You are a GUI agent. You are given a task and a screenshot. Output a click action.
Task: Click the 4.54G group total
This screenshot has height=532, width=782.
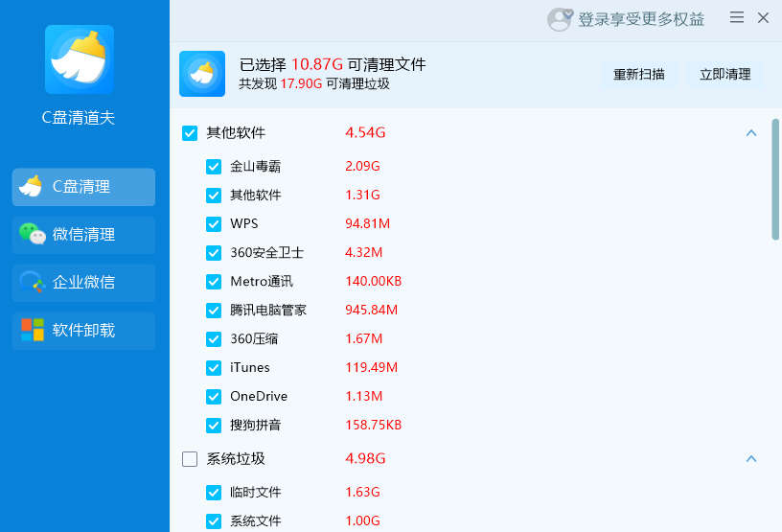pyautogui.click(x=365, y=132)
